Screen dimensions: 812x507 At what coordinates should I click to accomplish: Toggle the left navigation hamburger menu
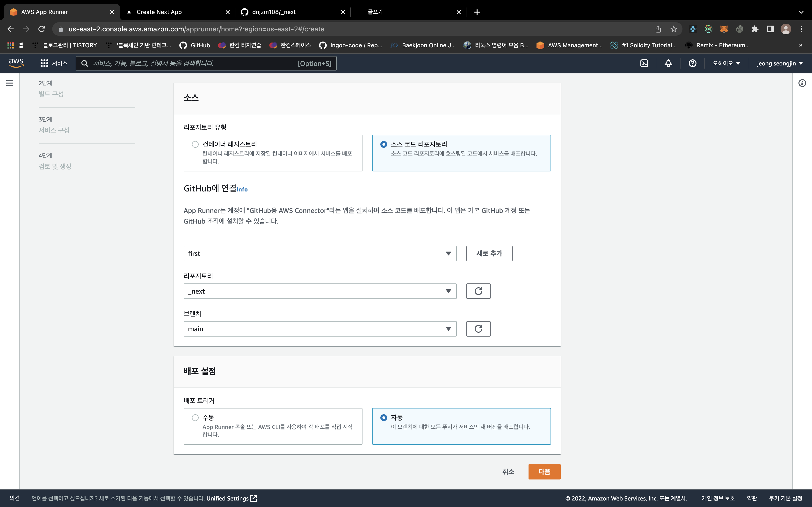(x=10, y=83)
